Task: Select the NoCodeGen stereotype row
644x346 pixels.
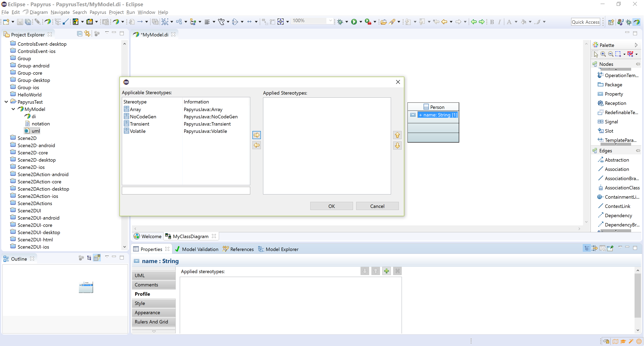Action: tap(186, 117)
